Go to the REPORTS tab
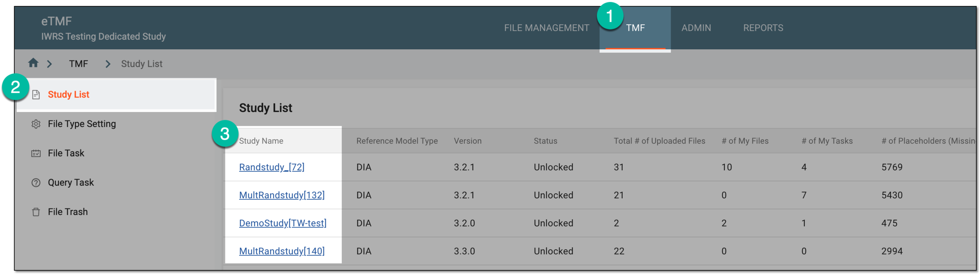The image size is (980, 274). tap(763, 28)
